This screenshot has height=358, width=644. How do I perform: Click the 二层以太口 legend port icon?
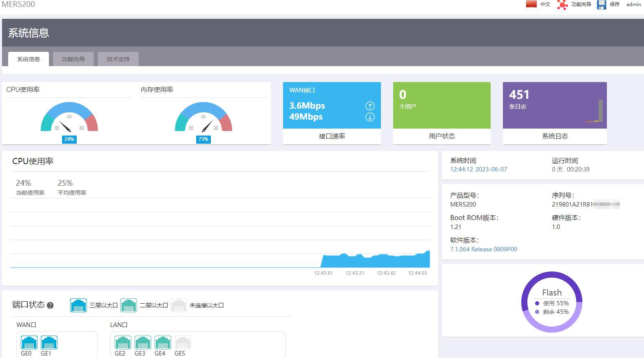click(x=128, y=305)
